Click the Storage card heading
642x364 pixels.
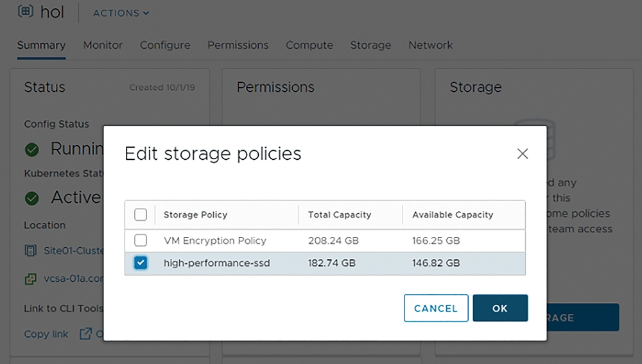click(475, 87)
